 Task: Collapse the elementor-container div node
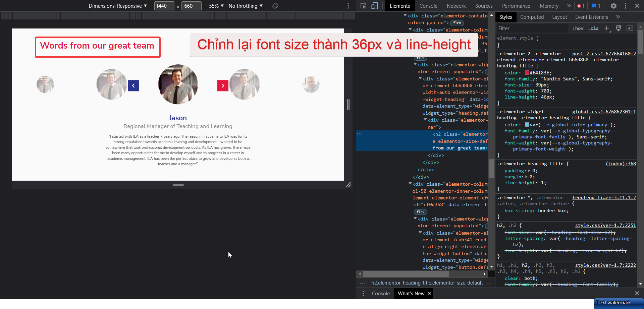[405, 15]
